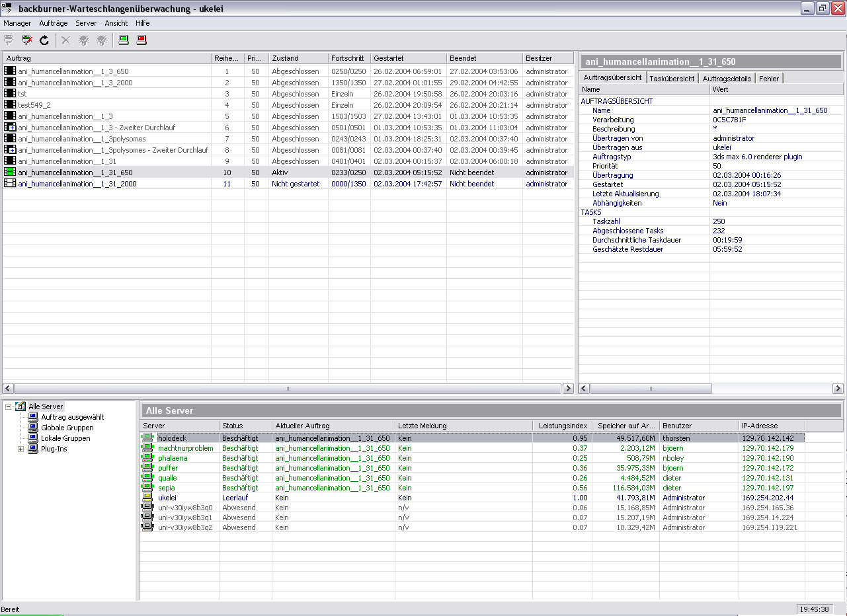Switch to the Taskübersicht tab
The height and width of the screenshot is (616, 847).
672,78
